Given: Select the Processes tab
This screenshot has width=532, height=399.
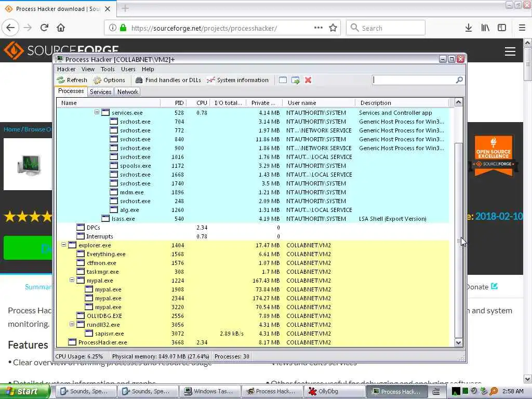Looking at the screenshot, I should click(71, 91).
